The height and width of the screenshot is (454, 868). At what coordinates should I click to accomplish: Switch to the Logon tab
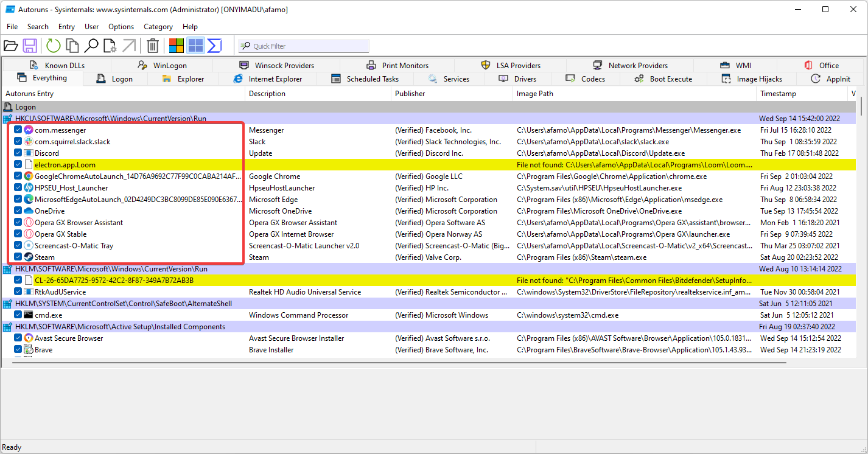(114, 79)
